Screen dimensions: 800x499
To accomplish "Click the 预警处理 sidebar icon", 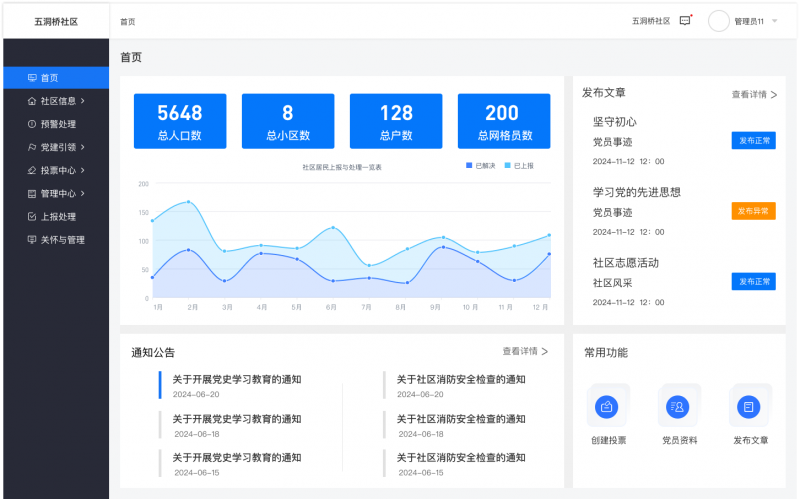I will [32, 124].
